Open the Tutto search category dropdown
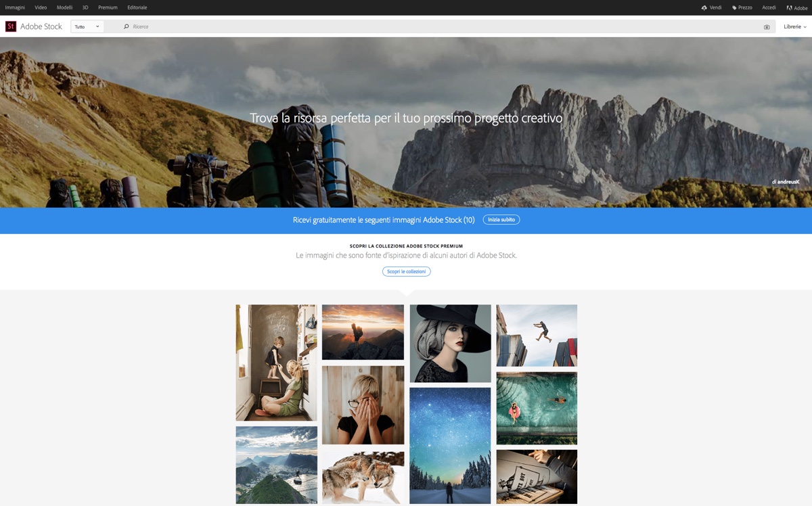The height and width of the screenshot is (506, 812). click(87, 26)
